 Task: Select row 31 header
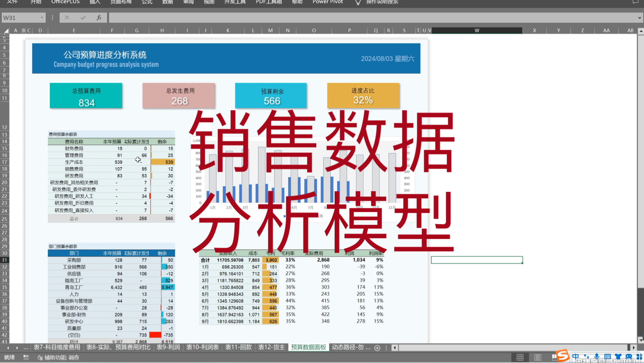[4, 260]
